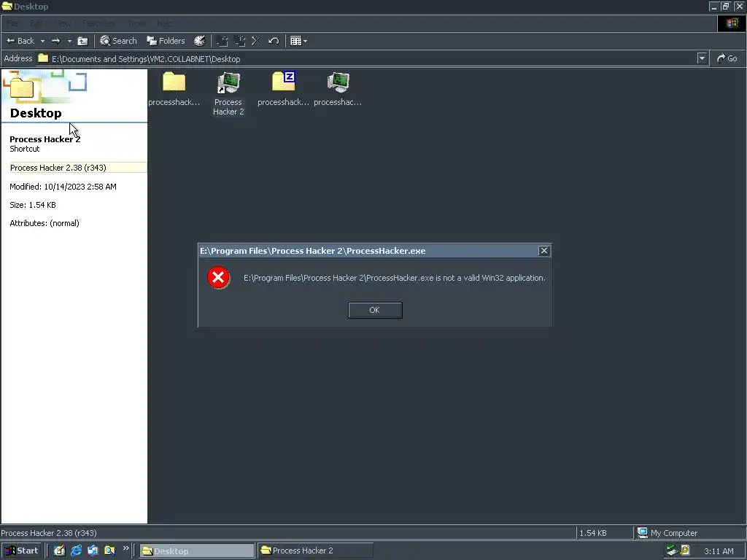Select the processhac application icon without shortcut arrow

click(338, 82)
